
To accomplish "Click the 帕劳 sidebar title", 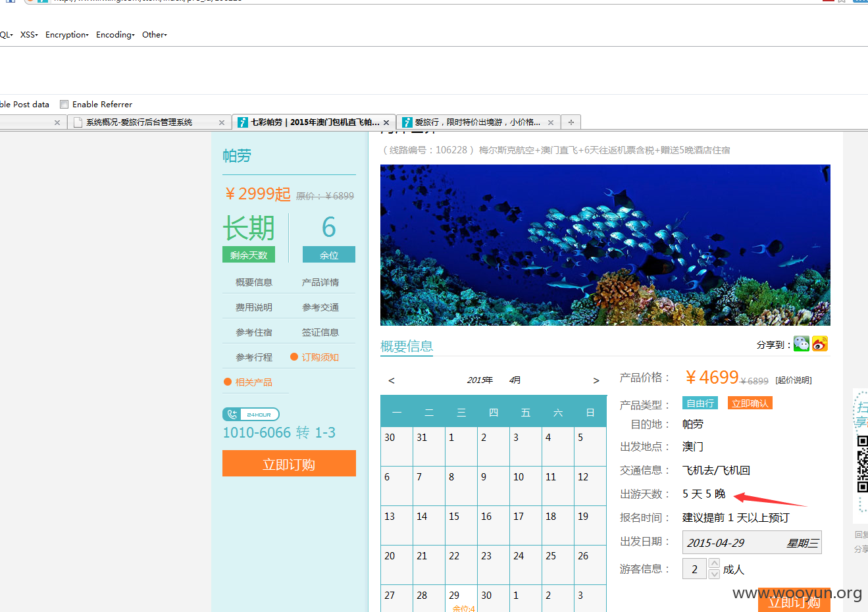I will click(x=237, y=156).
